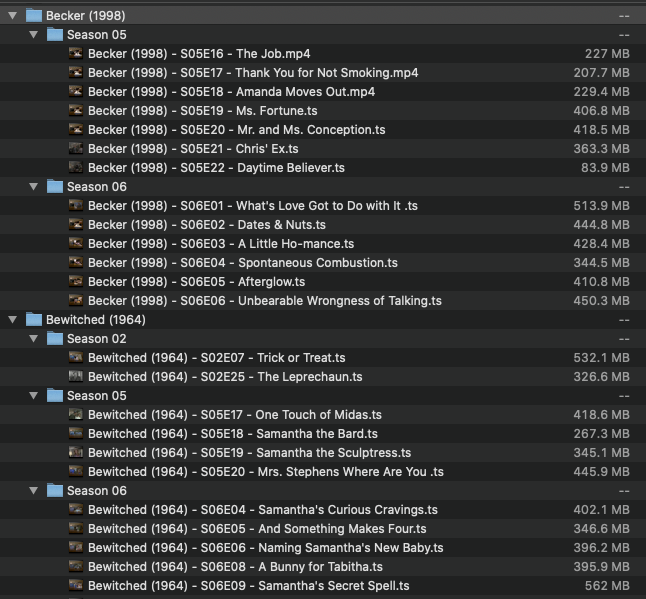
Task: Select file name 'S05E17 - Thank You for Not Smoking.mp4'
Action: [253, 73]
